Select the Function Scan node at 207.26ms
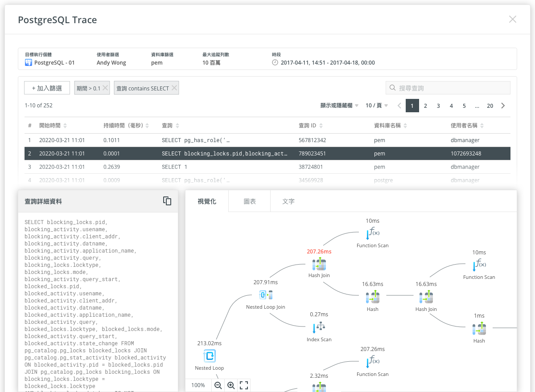Image resolution: width=535 pixels, height=392 pixels. 373,362
